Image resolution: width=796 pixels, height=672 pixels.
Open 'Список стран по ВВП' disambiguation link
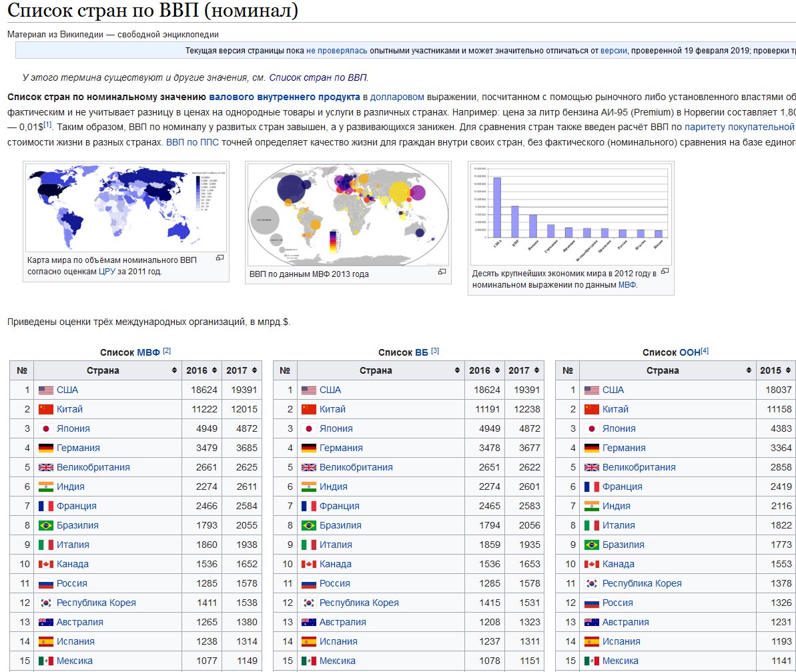pyautogui.click(x=318, y=77)
